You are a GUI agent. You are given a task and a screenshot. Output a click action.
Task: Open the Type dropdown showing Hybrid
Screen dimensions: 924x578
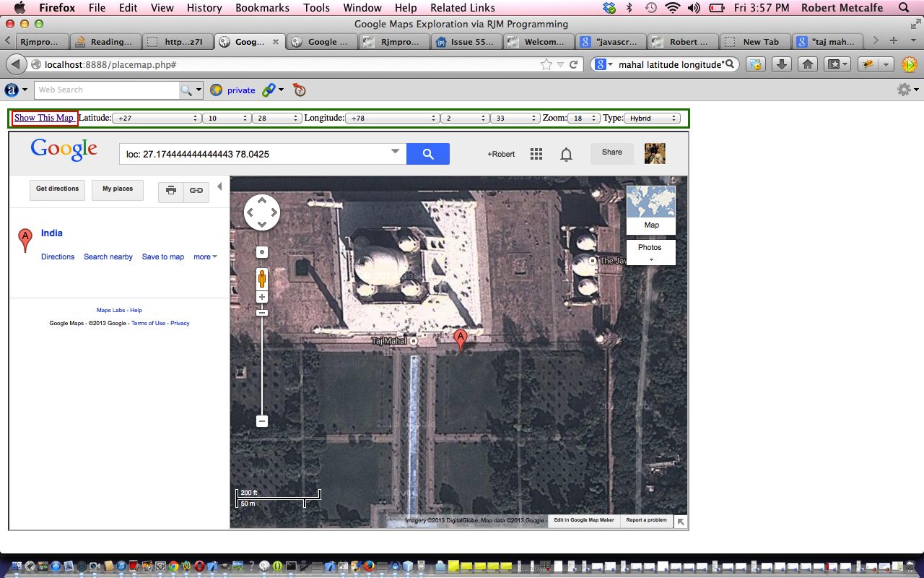(653, 118)
